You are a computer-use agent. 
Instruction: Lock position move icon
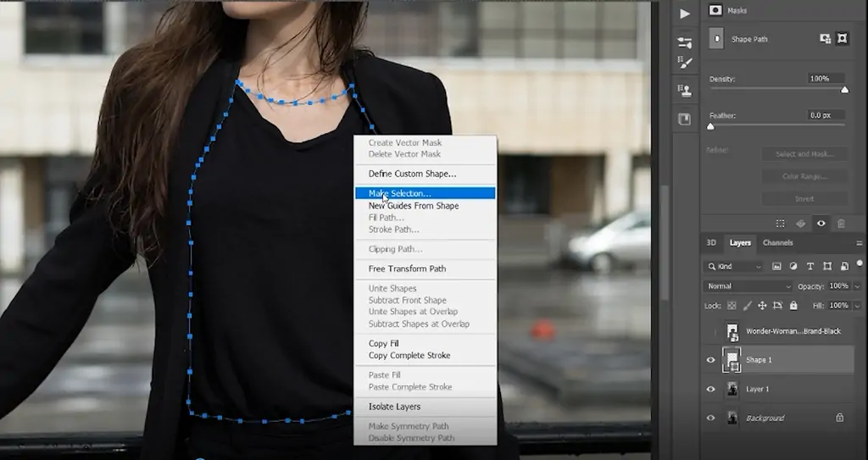point(762,306)
